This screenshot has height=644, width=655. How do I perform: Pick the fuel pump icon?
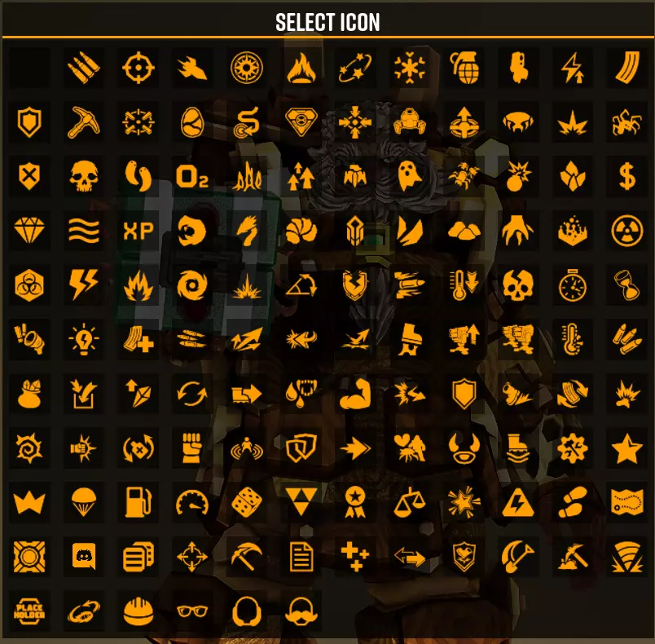tap(138, 502)
